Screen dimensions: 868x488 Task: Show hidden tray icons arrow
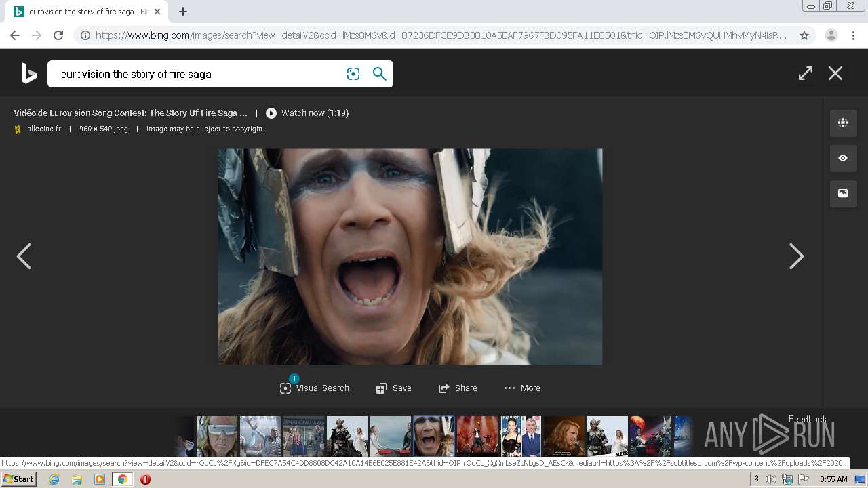click(x=756, y=479)
